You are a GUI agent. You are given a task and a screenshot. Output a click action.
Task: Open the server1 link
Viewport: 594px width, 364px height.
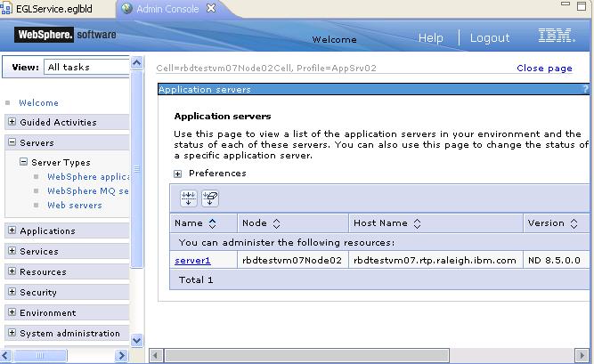point(192,261)
